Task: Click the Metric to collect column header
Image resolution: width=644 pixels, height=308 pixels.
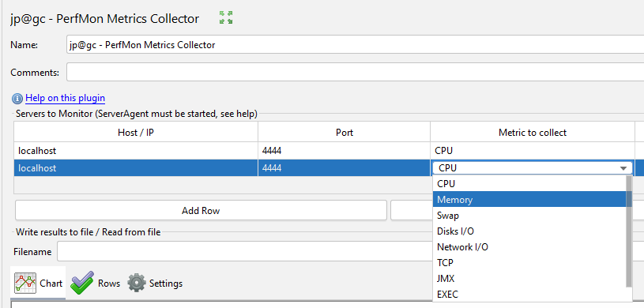Action: click(x=533, y=132)
